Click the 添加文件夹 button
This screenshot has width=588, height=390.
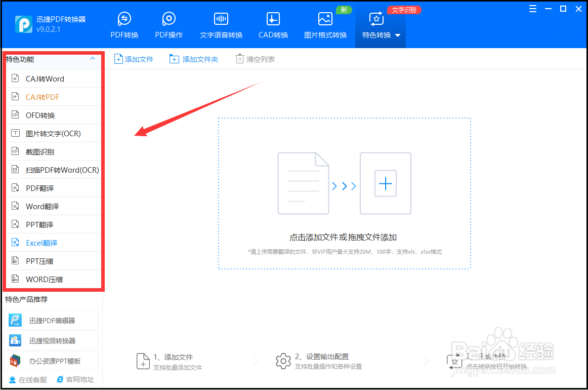194,59
